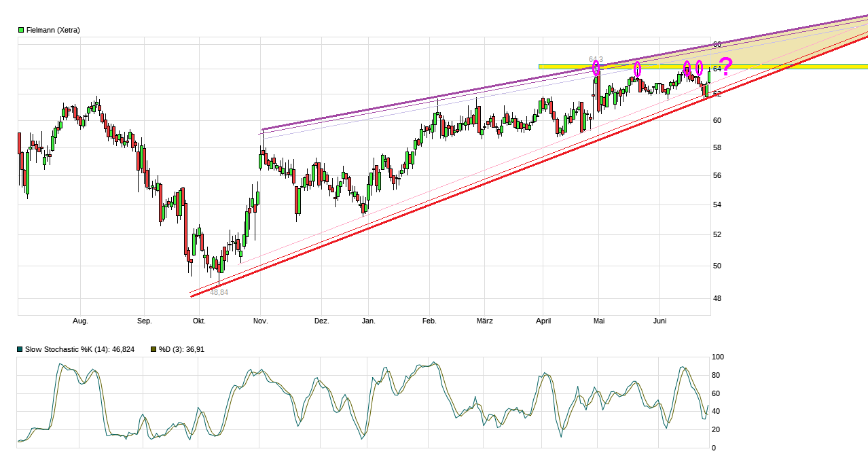Click the Mai month axis label
Image resolution: width=868 pixels, height=462 pixels.
pyautogui.click(x=598, y=321)
